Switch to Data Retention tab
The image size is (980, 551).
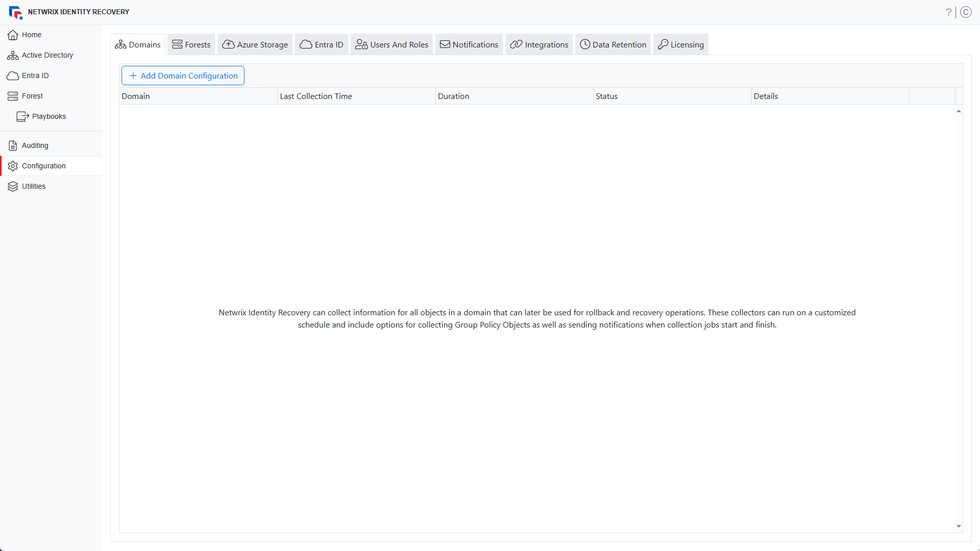tap(613, 44)
